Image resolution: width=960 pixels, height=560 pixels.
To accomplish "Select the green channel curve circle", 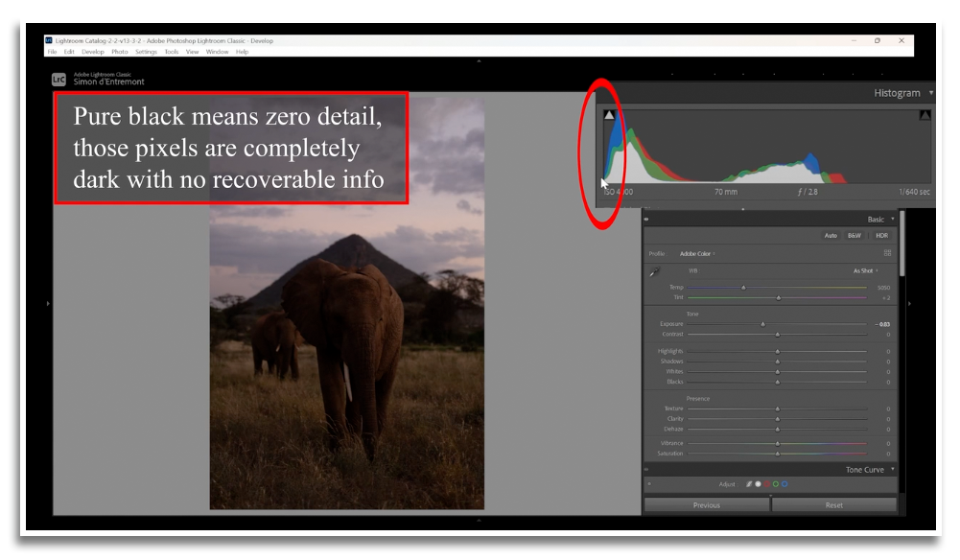I will tap(776, 484).
